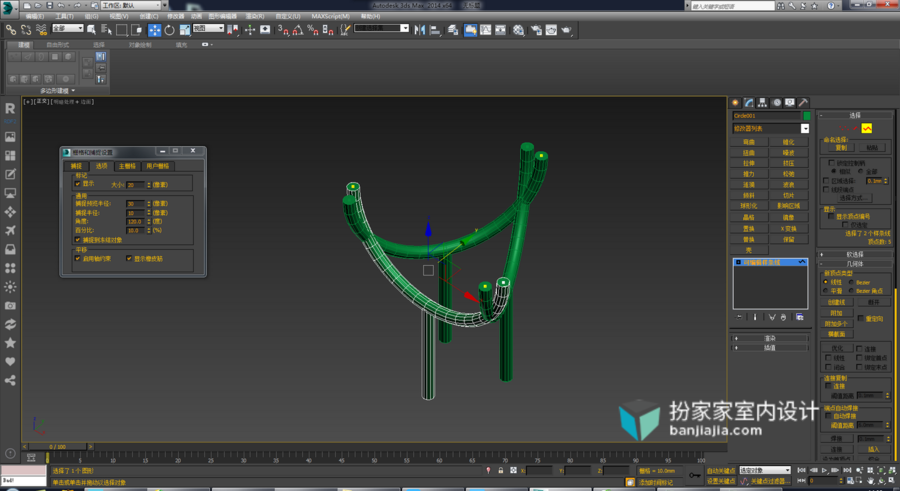Click the green object color swatch

pos(806,116)
